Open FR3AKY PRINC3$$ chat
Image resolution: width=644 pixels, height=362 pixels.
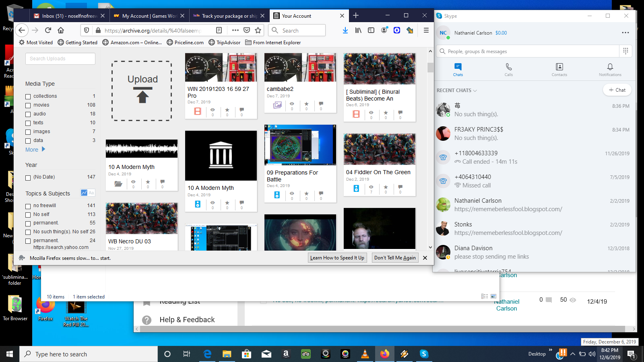coord(535,134)
